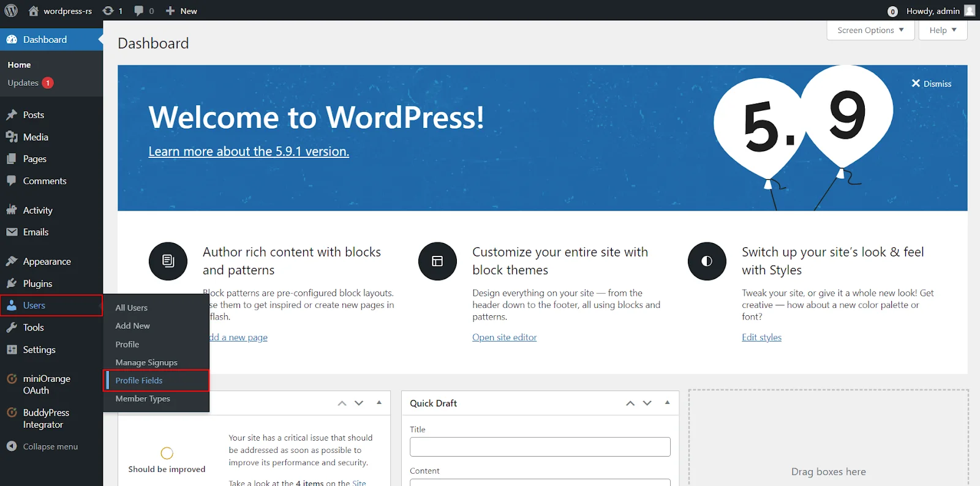Click the WordPress logo icon
This screenshot has width=980, height=486.
[11, 10]
